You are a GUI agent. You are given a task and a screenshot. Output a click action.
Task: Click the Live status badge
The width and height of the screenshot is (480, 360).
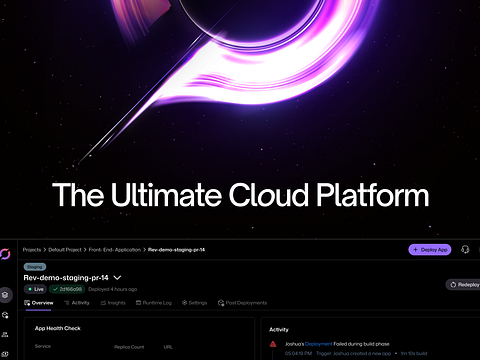coord(35,289)
